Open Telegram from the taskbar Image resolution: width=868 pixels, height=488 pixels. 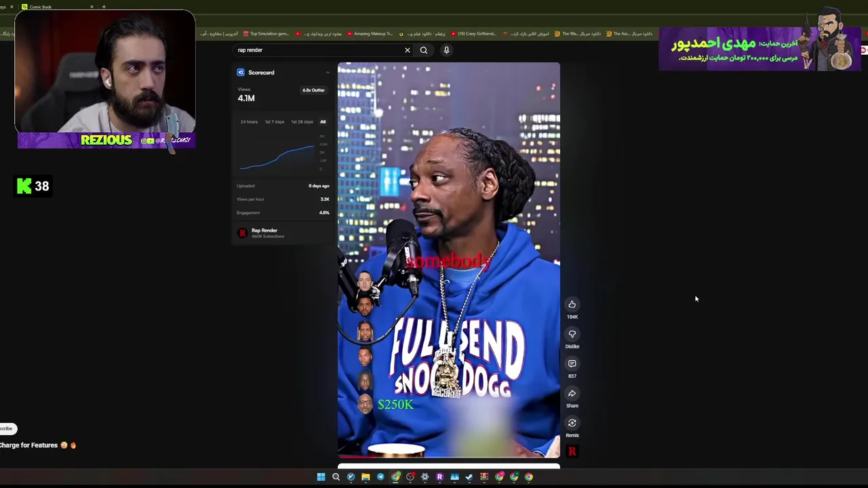(x=380, y=477)
